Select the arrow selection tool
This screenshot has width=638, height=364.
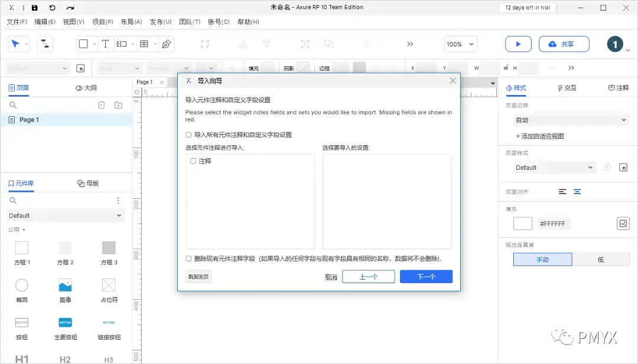click(x=16, y=44)
